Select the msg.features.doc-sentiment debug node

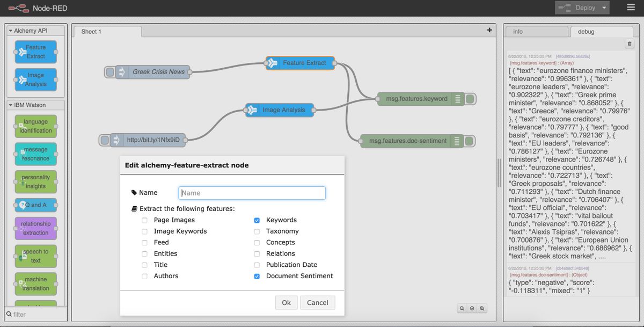click(x=412, y=141)
